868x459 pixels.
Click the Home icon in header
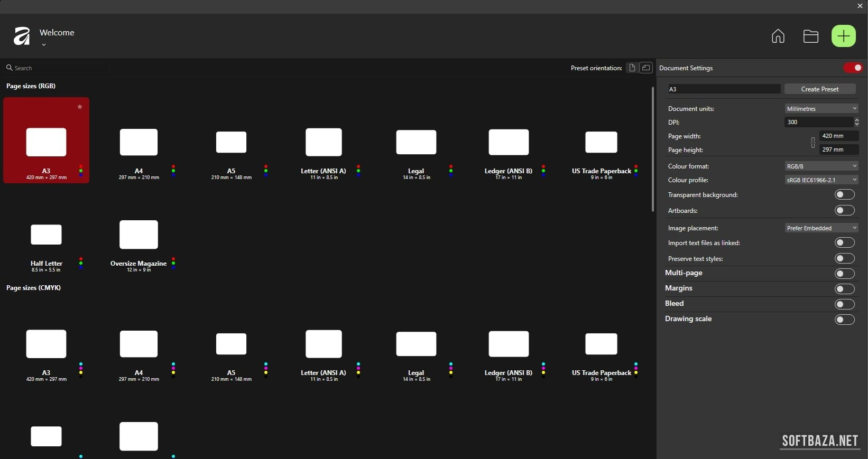pyautogui.click(x=778, y=36)
